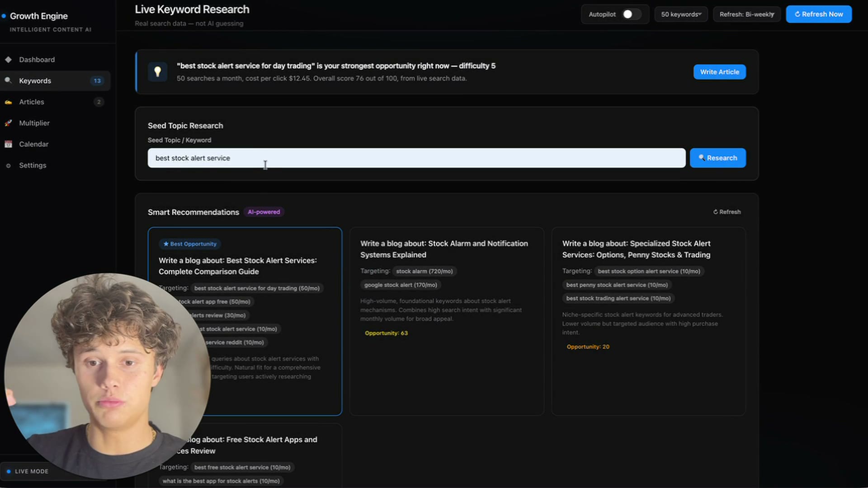Click the Keywords magnifier icon in sidebar
Screen dimensions: 868x488
[x=8, y=80]
